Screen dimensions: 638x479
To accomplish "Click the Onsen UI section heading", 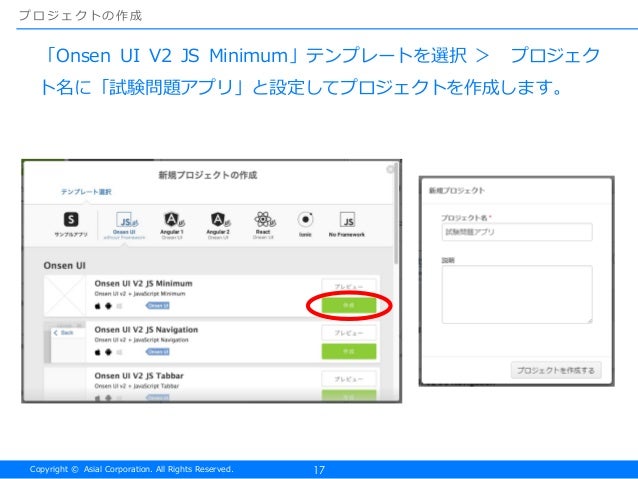I will [x=64, y=265].
